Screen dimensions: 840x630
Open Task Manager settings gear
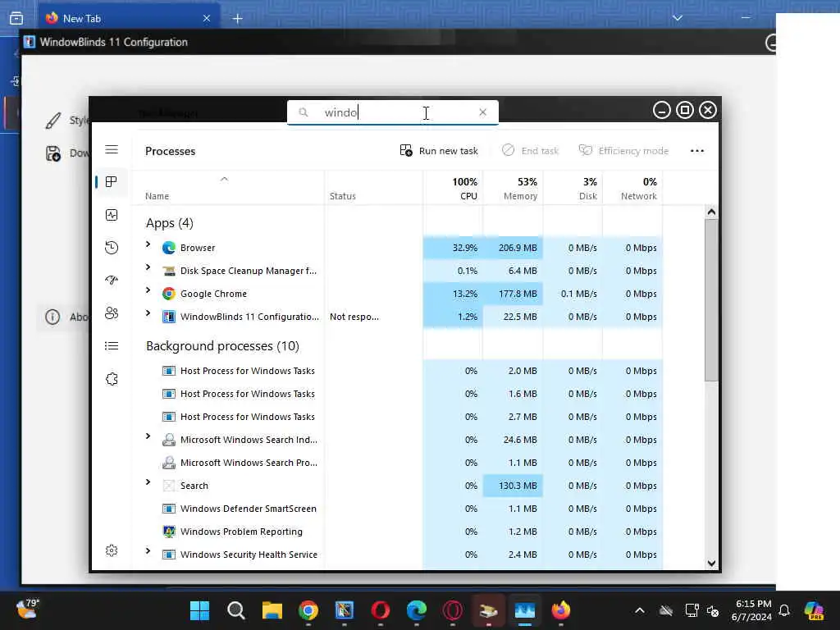click(x=112, y=550)
